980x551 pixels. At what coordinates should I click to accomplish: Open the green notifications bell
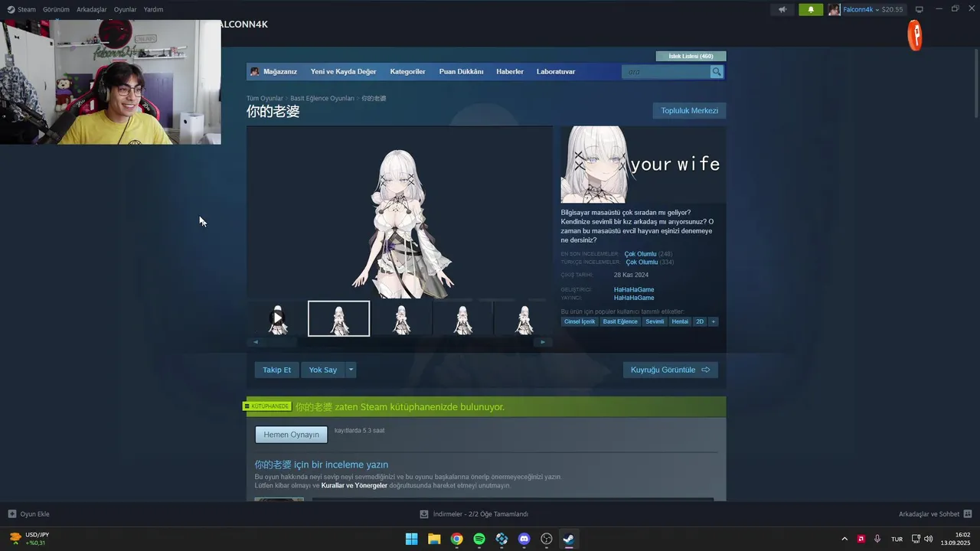(811, 9)
